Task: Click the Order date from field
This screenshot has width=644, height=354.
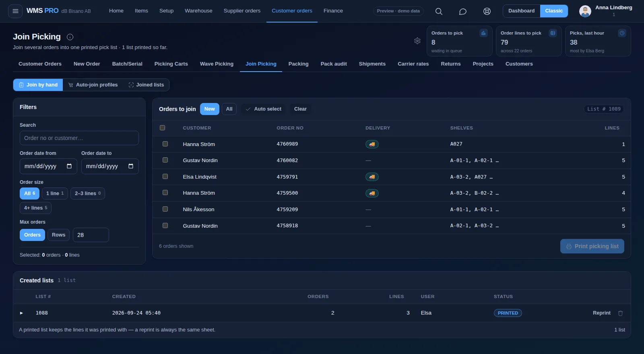Action: (48, 166)
